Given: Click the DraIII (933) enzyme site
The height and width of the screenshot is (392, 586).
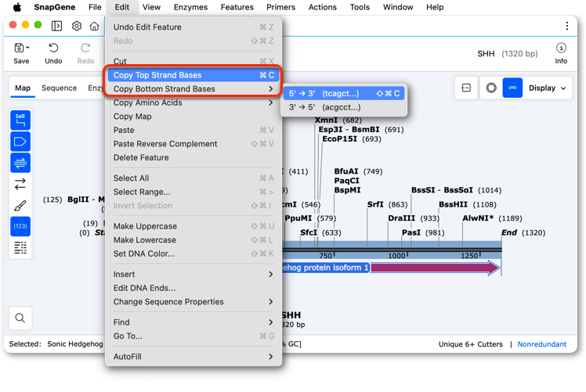Looking at the screenshot, I should (x=414, y=218).
